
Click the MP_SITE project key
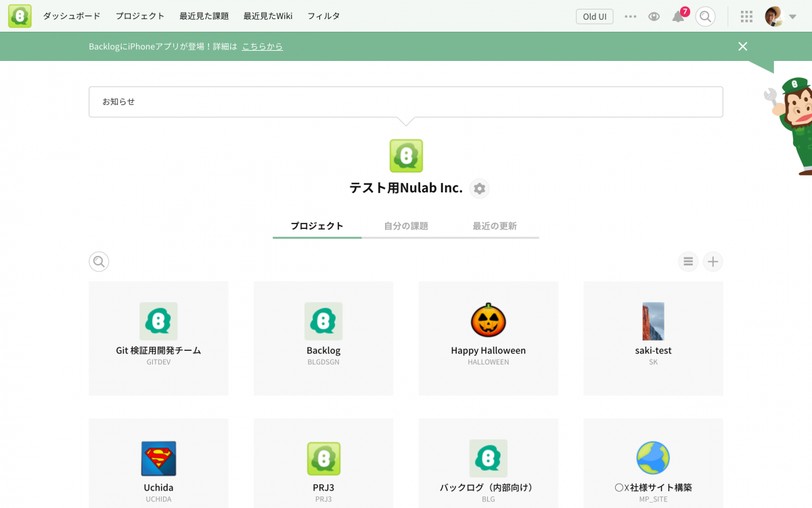tap(653, 499)
